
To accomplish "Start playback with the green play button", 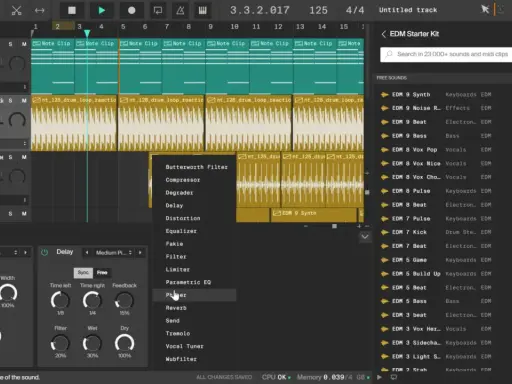I will [x=102, y=10].
